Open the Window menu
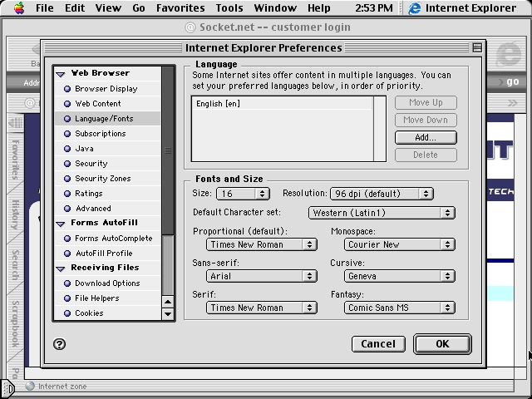 pos(275,7)
